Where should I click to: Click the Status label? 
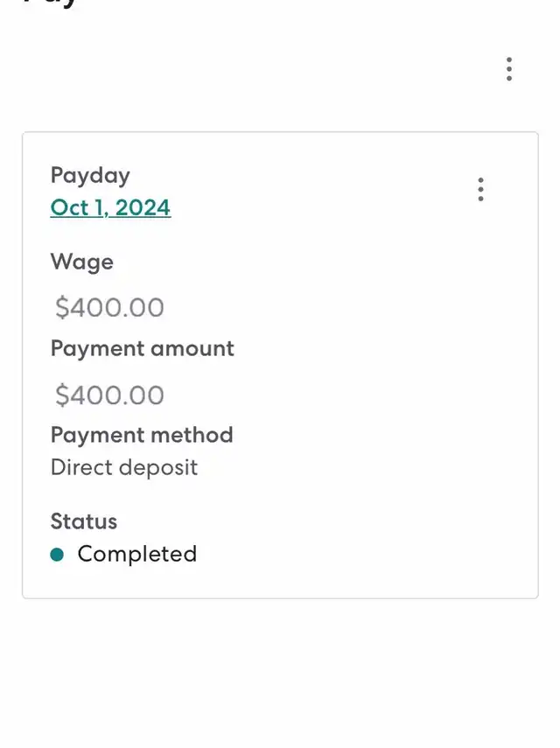click(84, 521)
